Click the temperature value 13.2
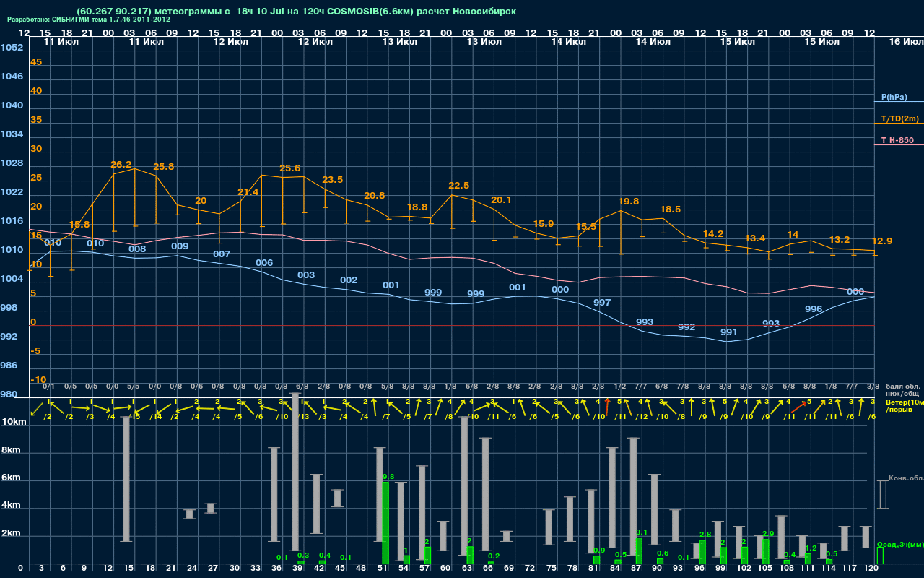 (840, 239)
